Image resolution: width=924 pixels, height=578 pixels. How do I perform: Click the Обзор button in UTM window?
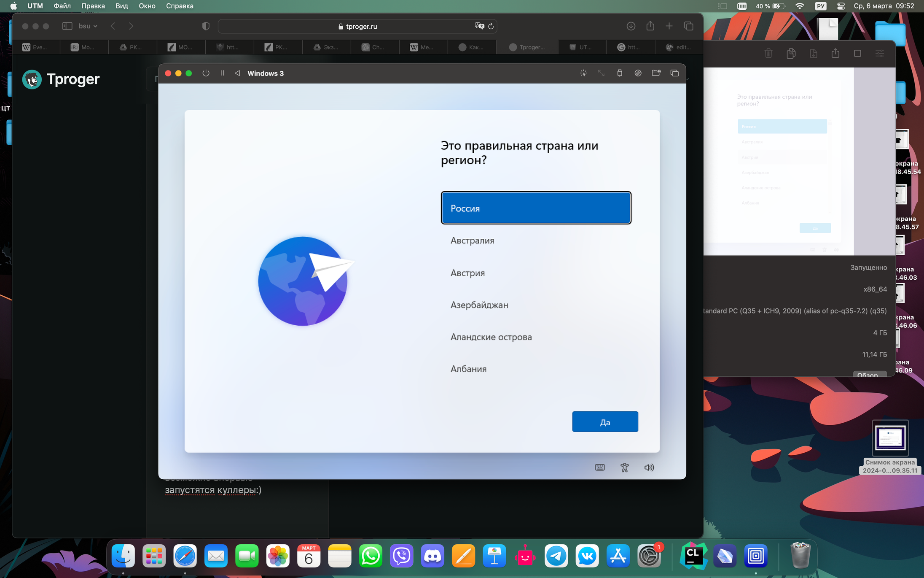pyautogui.click(x=870, y=374)
